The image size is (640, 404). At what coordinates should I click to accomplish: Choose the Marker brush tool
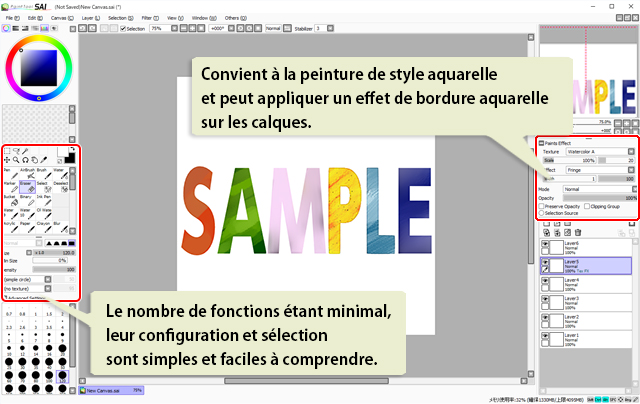tap(10, 186)
